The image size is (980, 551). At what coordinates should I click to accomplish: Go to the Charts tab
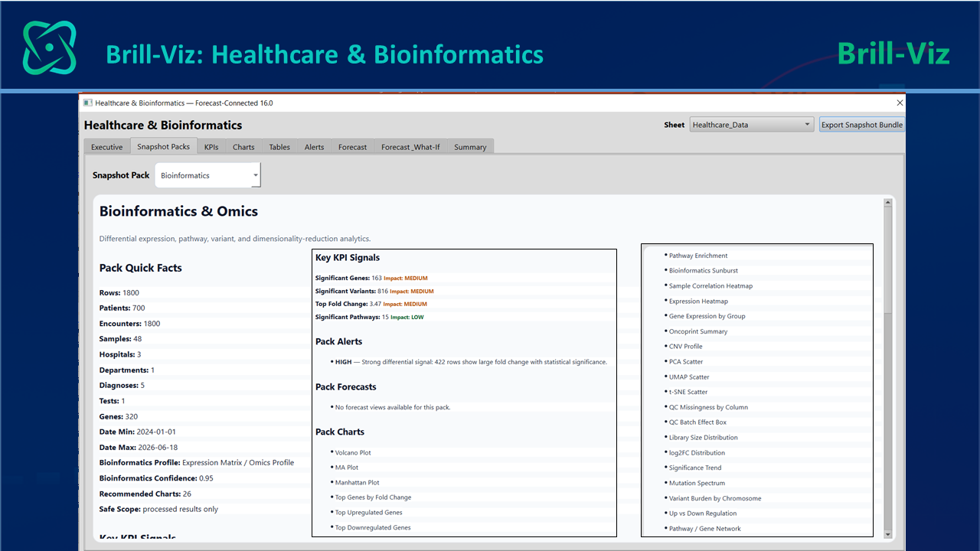click(243, 147)
